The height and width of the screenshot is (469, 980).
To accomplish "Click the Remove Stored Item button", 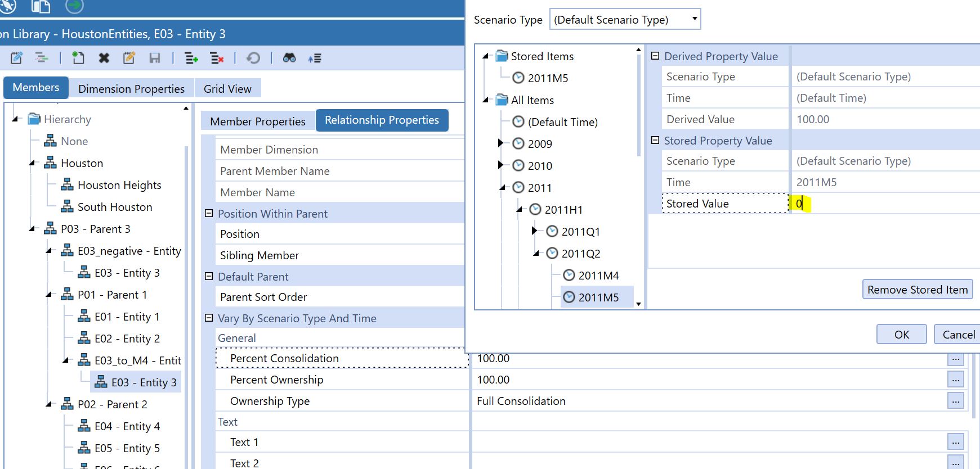I will (x=917, y=290).
